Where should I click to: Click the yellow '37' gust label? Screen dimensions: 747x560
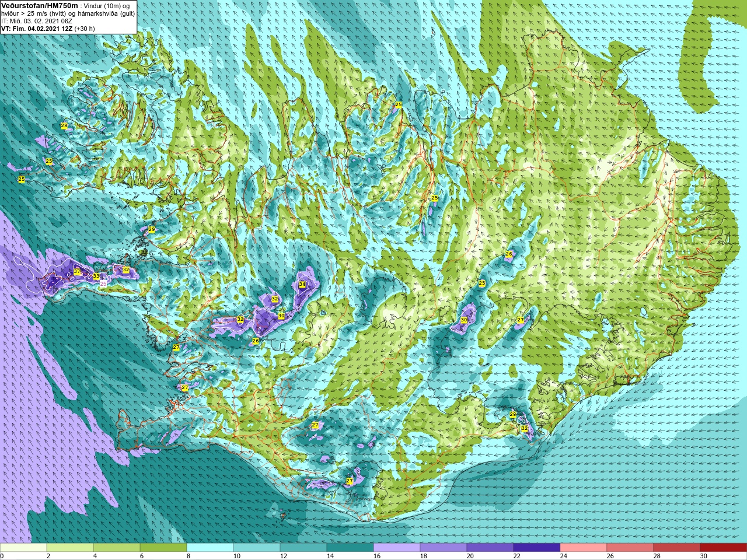[77, 272]
